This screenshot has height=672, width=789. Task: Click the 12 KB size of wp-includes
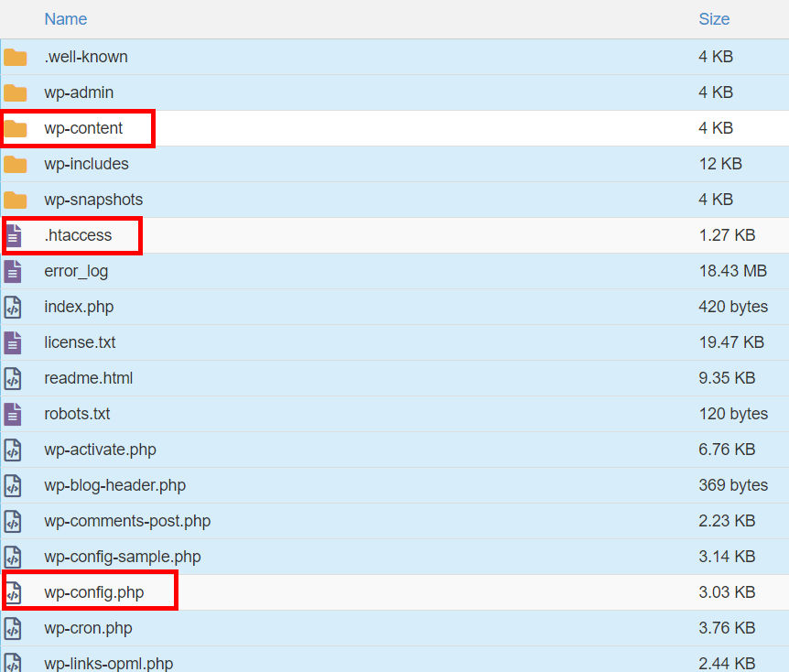pos(720,164)
